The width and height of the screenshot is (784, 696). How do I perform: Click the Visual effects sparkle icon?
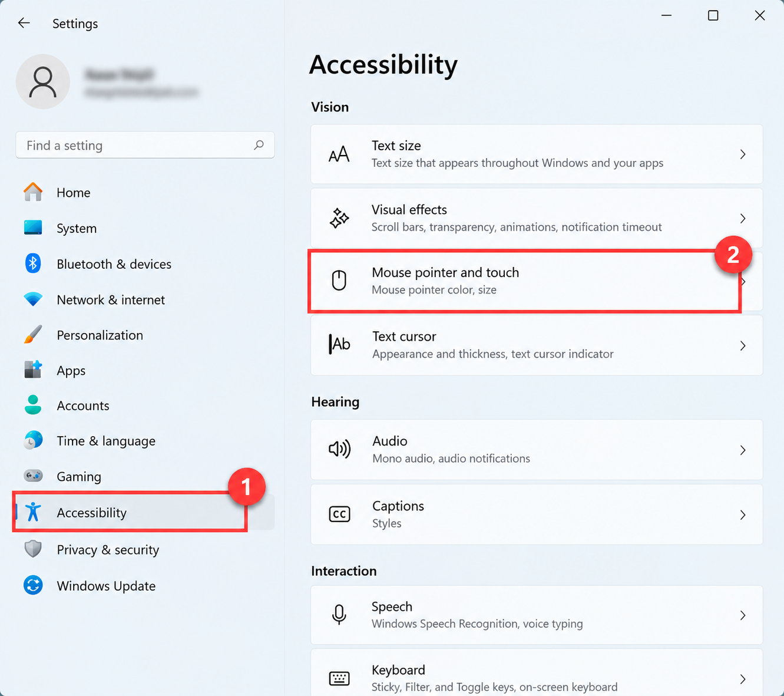click(339, 218)
